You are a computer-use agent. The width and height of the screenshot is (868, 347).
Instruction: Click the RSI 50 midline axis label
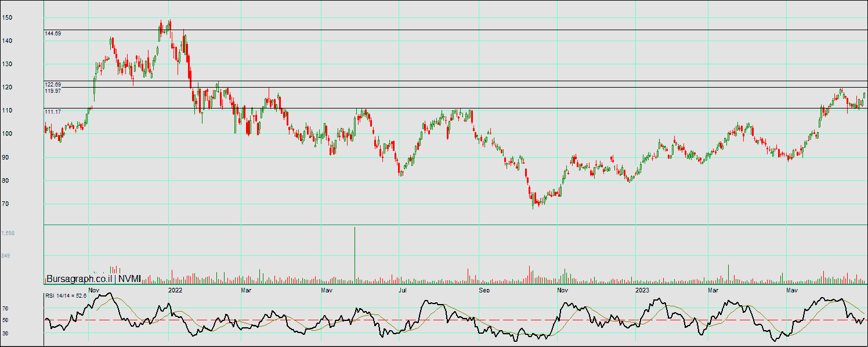(5, 320)
